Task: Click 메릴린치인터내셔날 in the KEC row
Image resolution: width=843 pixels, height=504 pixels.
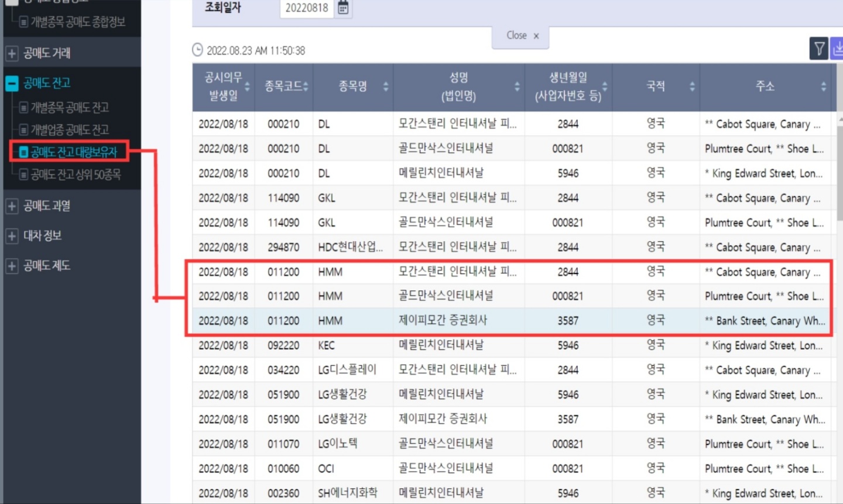Action: 441,345
